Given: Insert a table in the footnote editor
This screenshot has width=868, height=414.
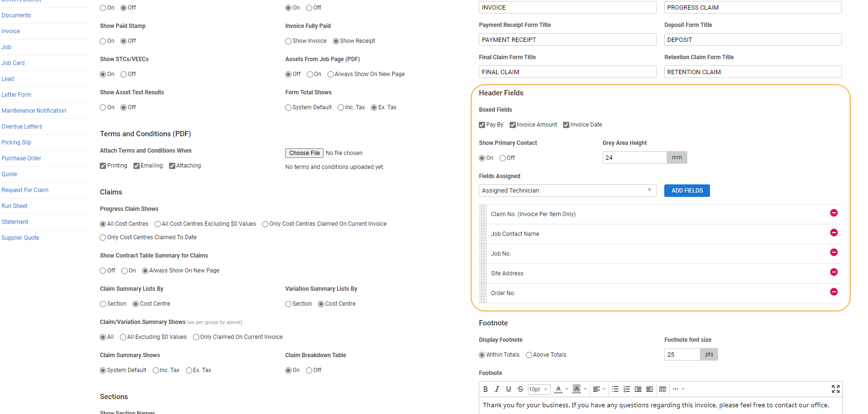Looking at the screenshot, I should tap(663, 389).
